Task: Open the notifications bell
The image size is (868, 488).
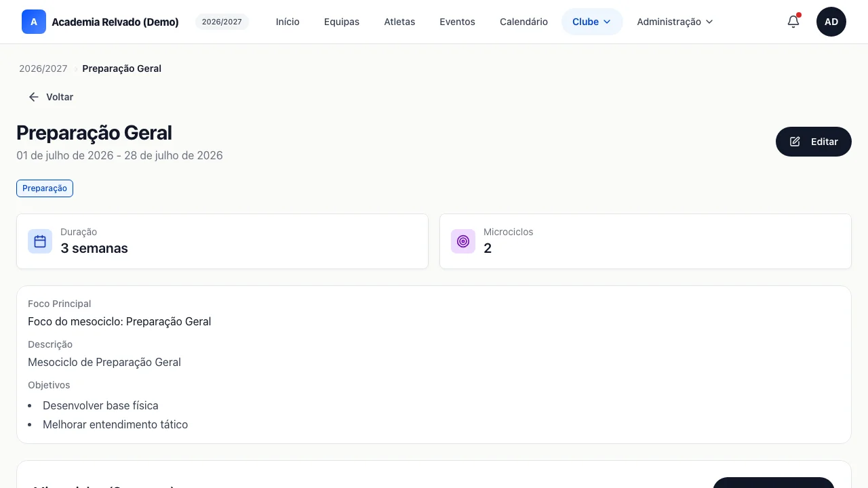Action: (x=793, y=22)
